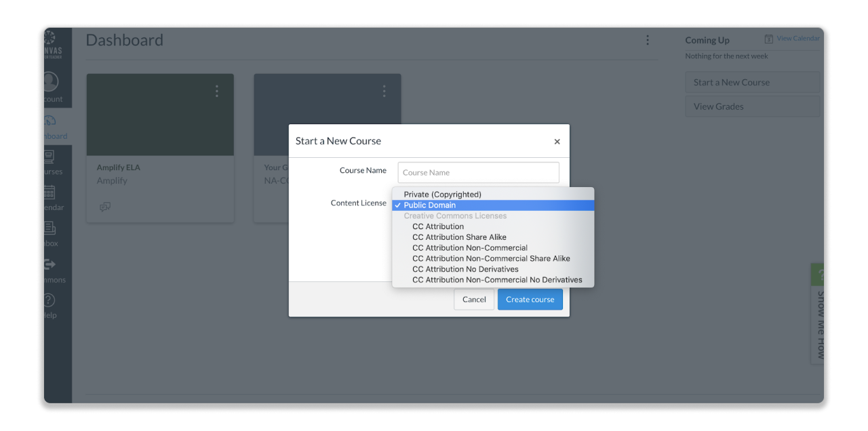Open the Account sidebar avatar icon

[x=50, y=82]
